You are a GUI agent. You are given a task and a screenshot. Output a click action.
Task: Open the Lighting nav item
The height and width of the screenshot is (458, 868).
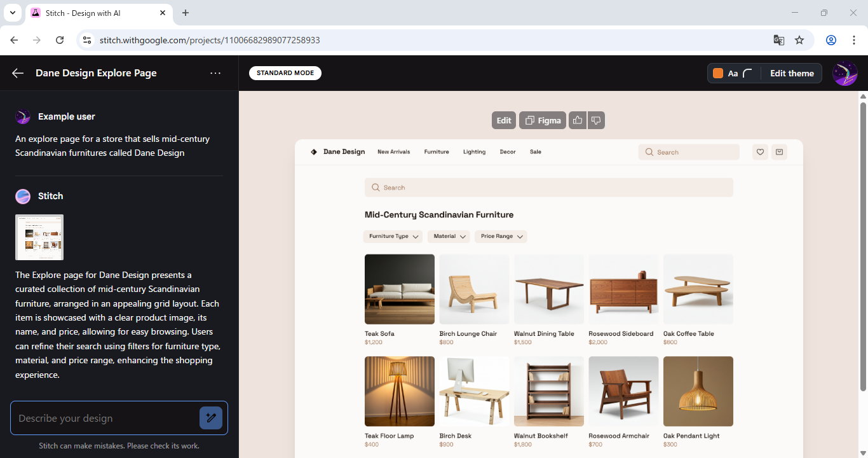point(474,152)
